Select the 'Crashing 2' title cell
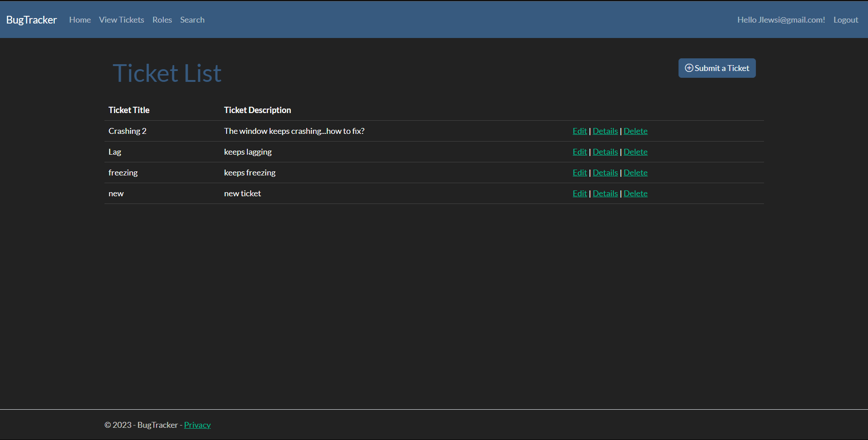868x440 pixels. click(x=128, y=131)
